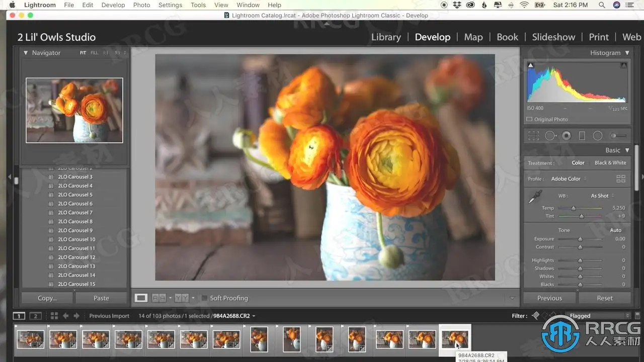Viewport: 644px width, 362px height.
Task: Toggle the Original Photo checkbox
Action: (x=529, y=120)
